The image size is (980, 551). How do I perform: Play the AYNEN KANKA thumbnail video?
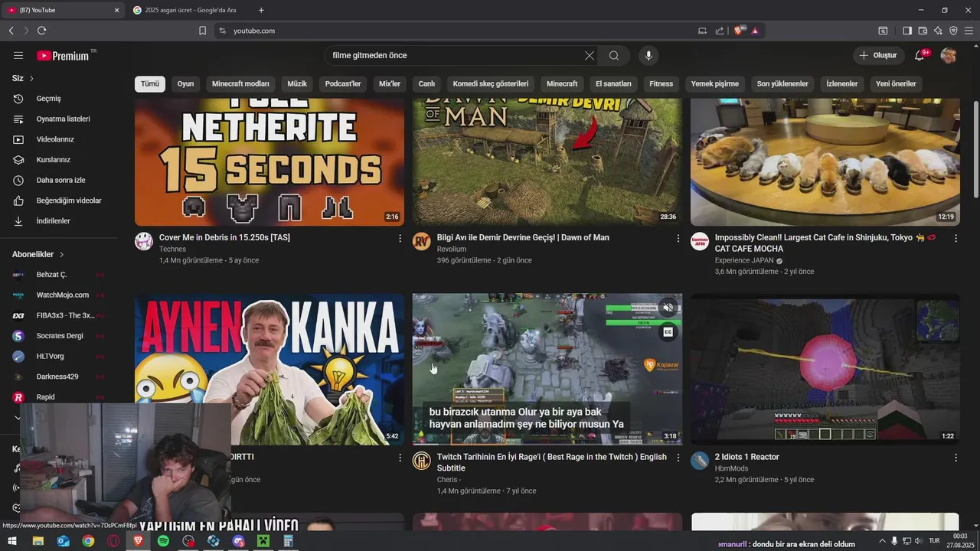pos(269,369)
